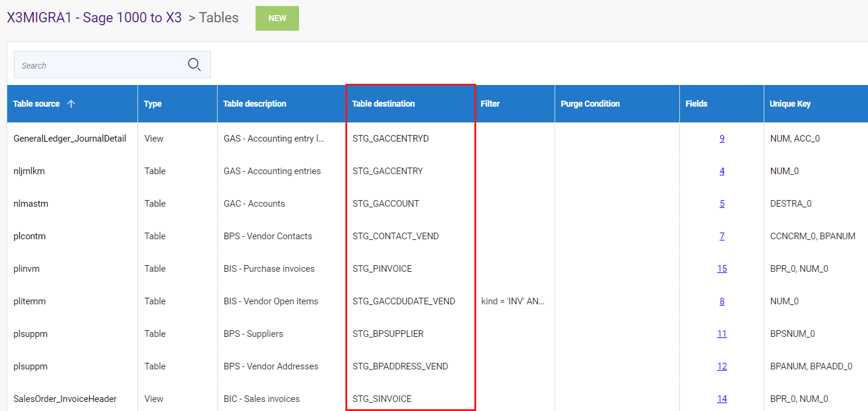
Task: Click the Purge Condition column header
Action: 590,104
